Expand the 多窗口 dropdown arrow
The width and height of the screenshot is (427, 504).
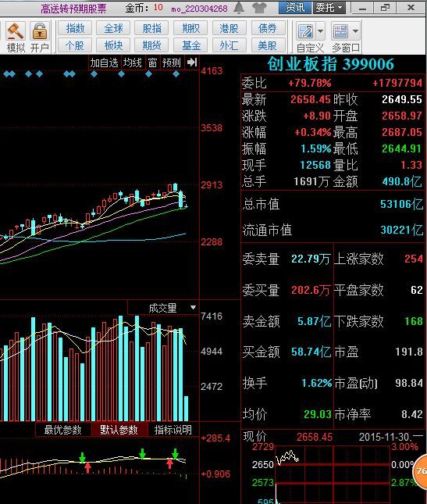pos(355,31)
